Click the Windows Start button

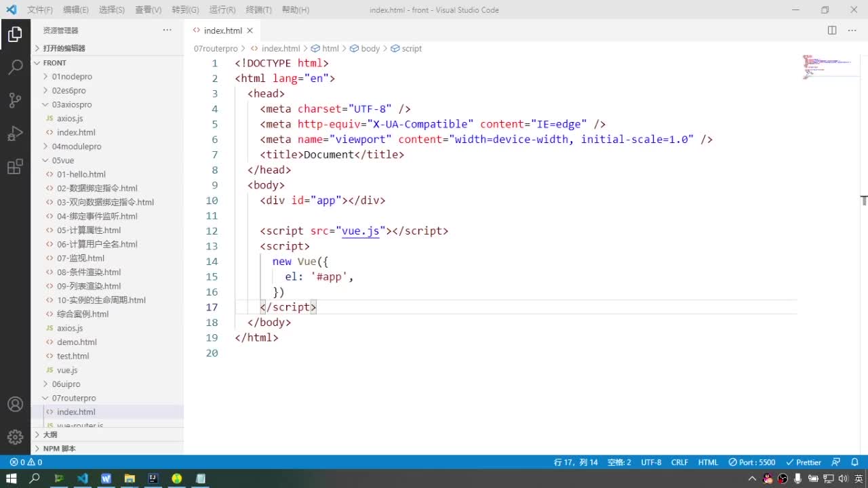(12, 479)
